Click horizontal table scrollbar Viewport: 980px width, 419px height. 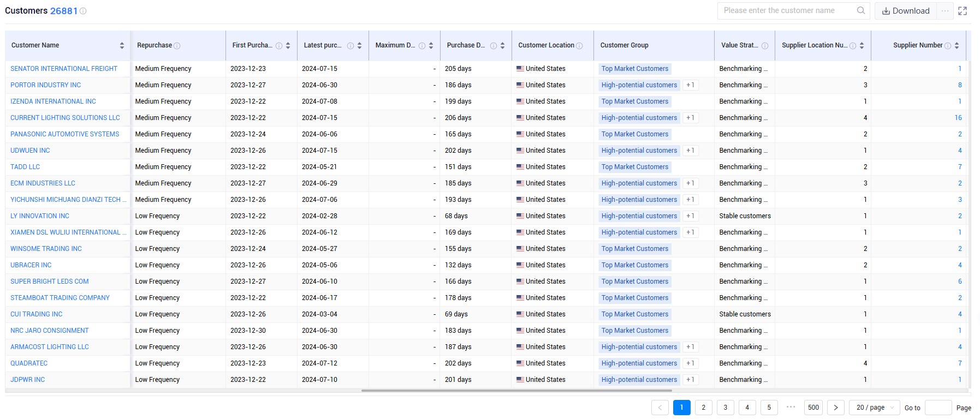tap(516, 391)
